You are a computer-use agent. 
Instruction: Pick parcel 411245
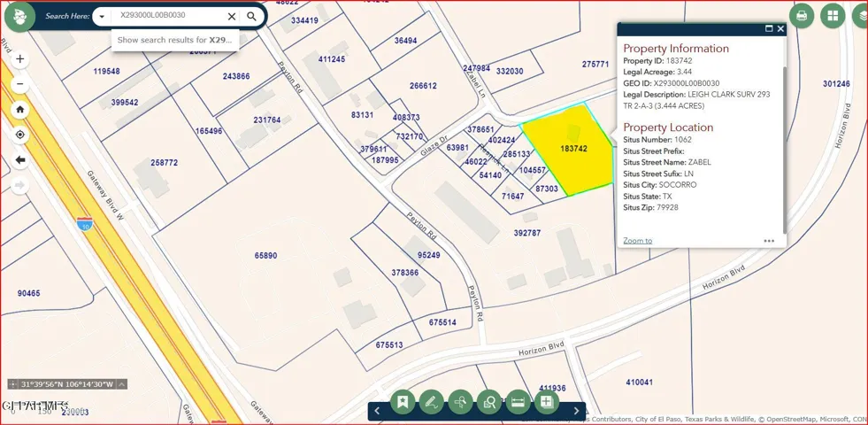coord(332,59)
